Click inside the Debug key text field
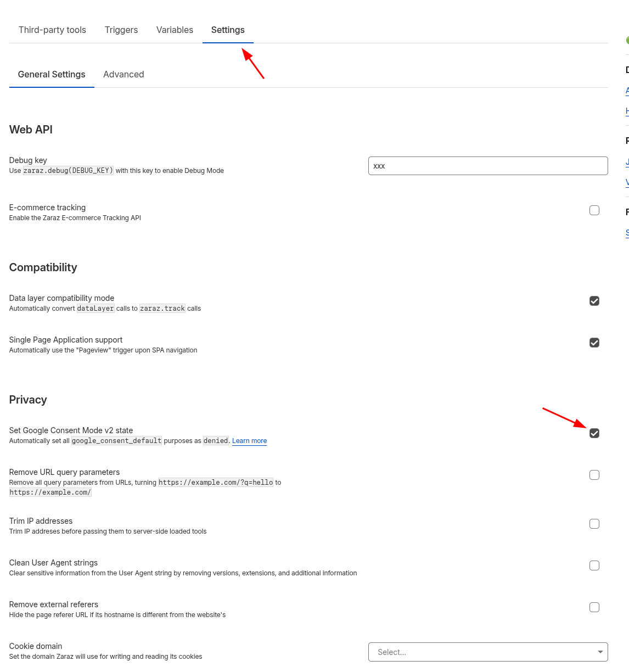 488,166
